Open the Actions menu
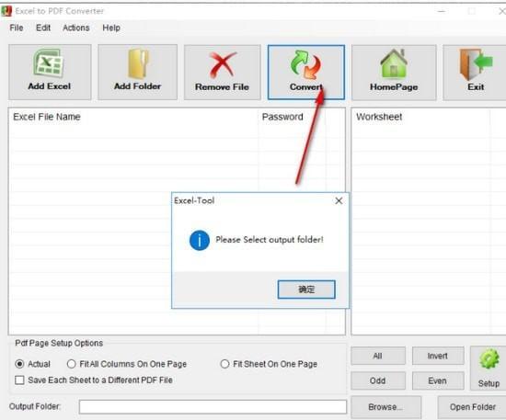 pos(76,28)
